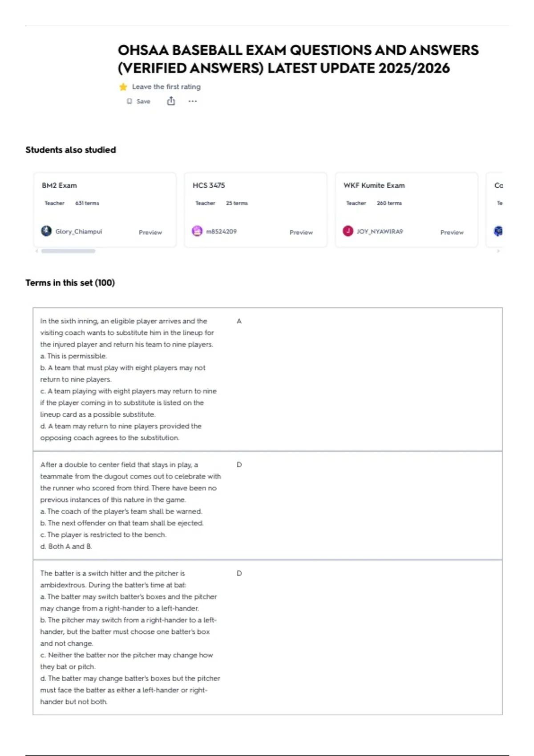The width and height of the screenshot is (534, 756).
Task: Open the three-dot more options menu
Action: (x=192, y=101)
